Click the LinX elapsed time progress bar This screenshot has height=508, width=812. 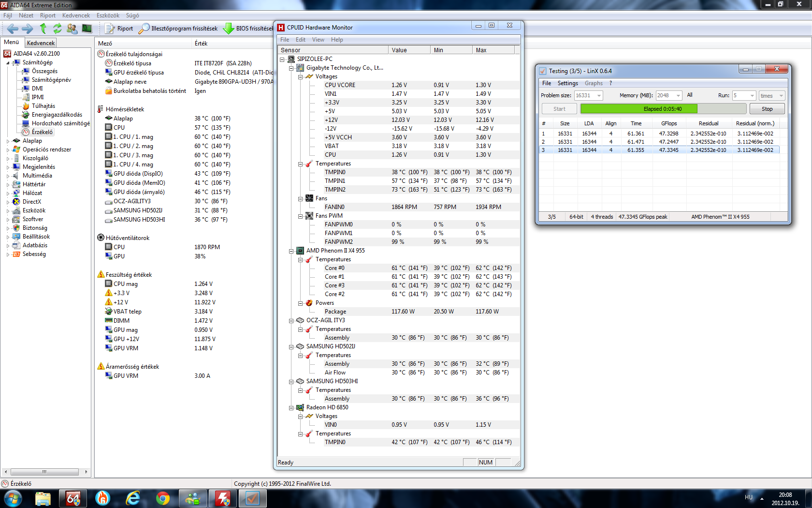pos(663,109)
